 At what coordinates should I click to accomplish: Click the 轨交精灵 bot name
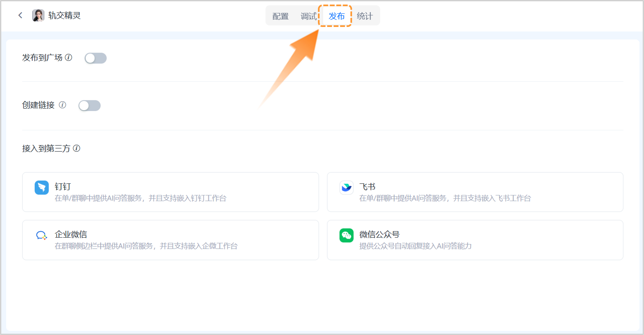point(64,15)
